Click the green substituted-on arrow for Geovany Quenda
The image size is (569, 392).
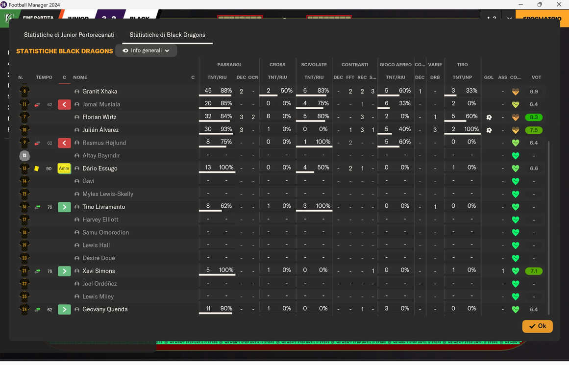click(64, 310)
